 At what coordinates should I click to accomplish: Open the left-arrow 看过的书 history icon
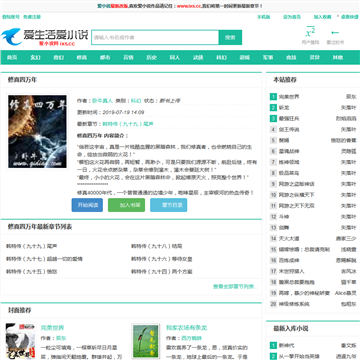point(335,32)
